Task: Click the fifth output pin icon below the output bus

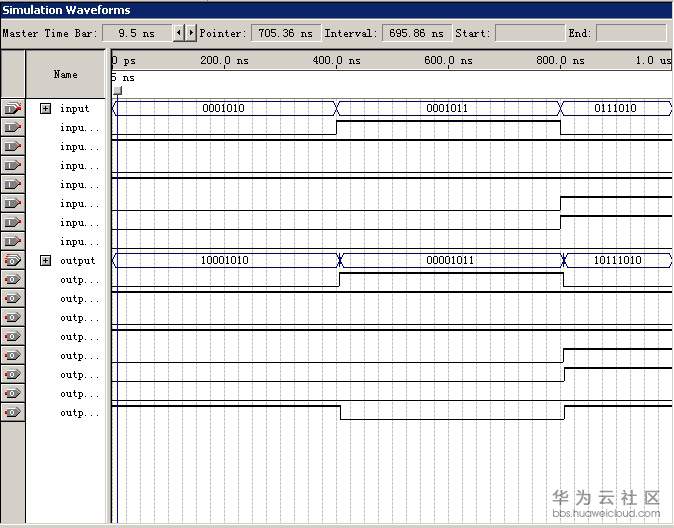Action: [x=13, y=355]
